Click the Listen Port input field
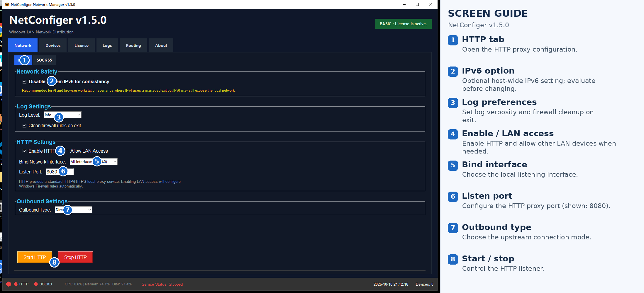Viewport: 644px width, 293px height. [x=60, y=172]
